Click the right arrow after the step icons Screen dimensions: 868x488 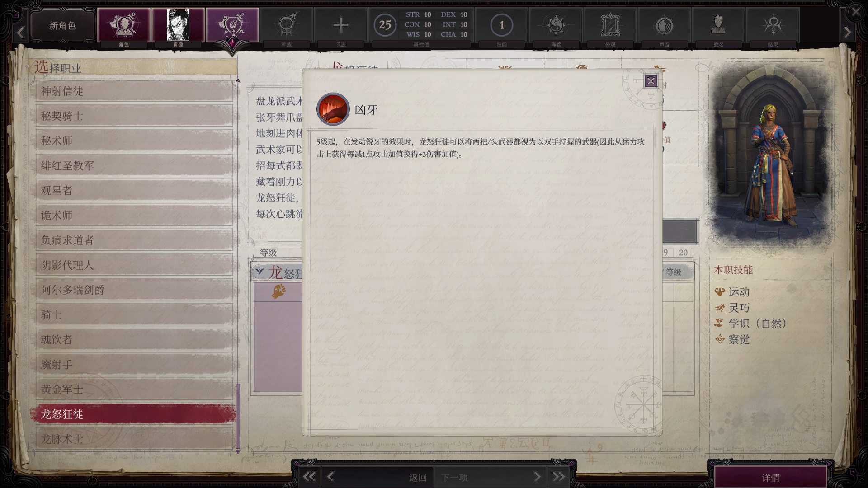(x=847, y=32)
